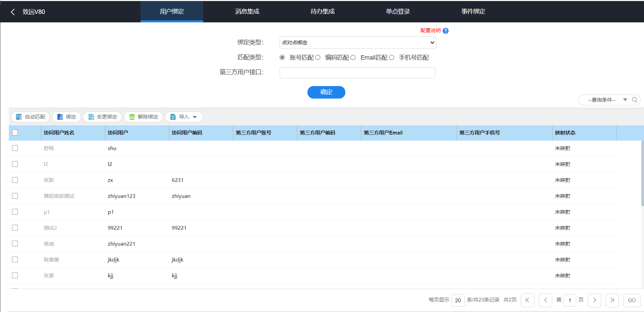The image size is (644, 312).
Task: Click the 变更绑定 toolbar button
Action: click(102, 117)
